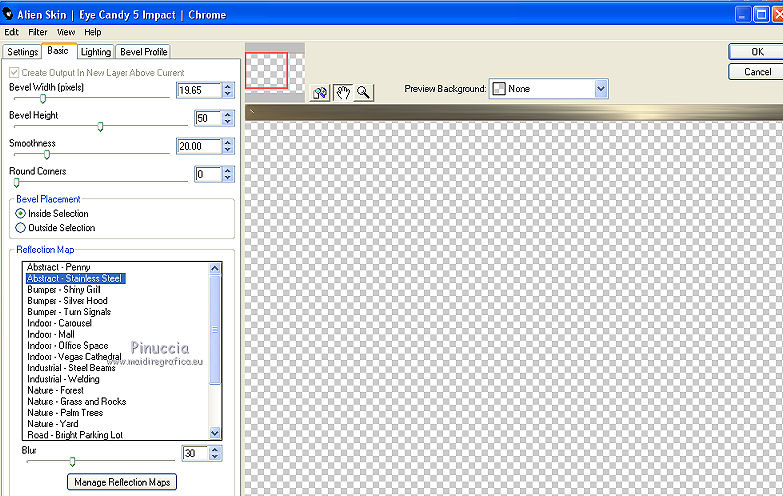Viewport: 783px width, 496px height.
Task: Increase Bevel Height with up arrow
Action: point(228,114)
